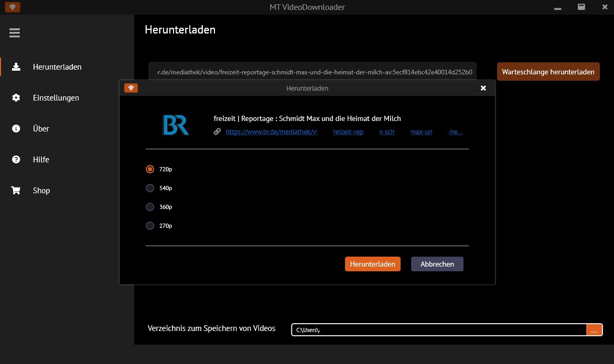Image resolution: width=614 pixels, height=364 pixels.
Task: Click the app logo in the main title bar
Action: (x=13, y=7)
